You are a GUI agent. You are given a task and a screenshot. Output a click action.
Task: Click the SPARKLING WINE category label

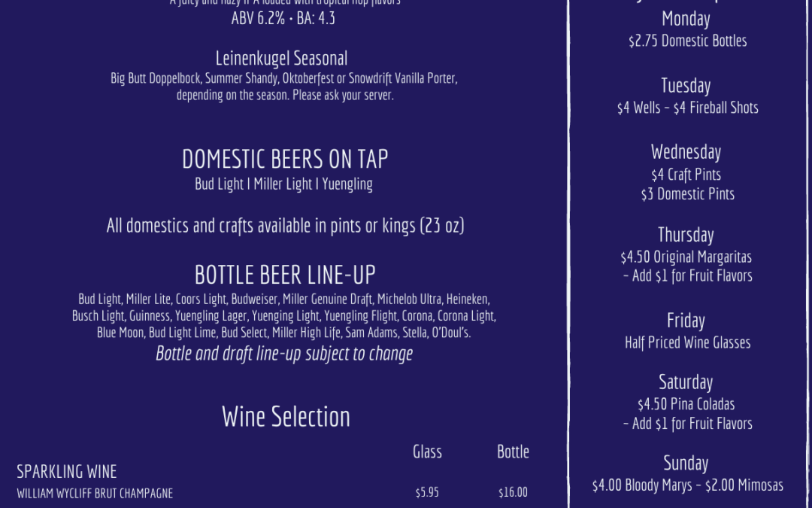coord(67,472)
